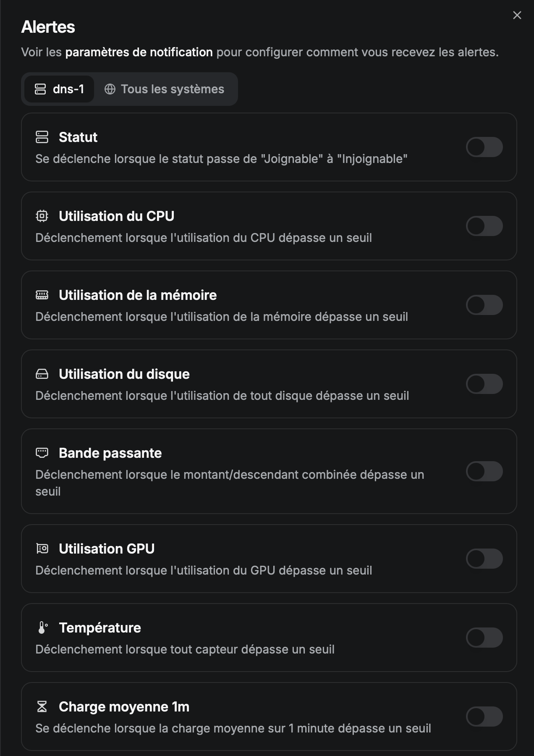Enable the Utilisation GPU alert switch
The height and width of the screenshot is (756, 534).
[x=484, y=559]
